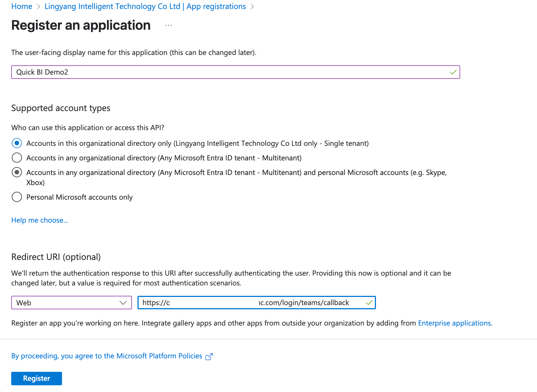This screenshot has height=392, width=537.
Task: Open the Help me choose link
Action: [40, 220]
